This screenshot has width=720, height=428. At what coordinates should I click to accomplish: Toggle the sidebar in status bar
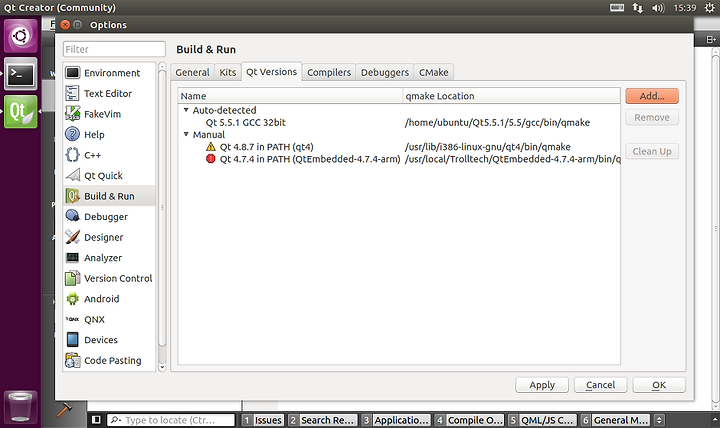(x=96, y=420)
